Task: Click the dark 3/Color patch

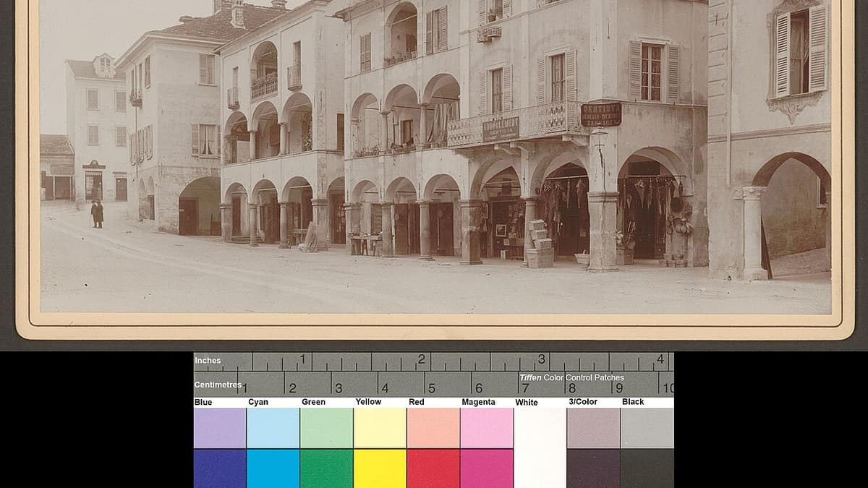Action: [x=594, y=468]
